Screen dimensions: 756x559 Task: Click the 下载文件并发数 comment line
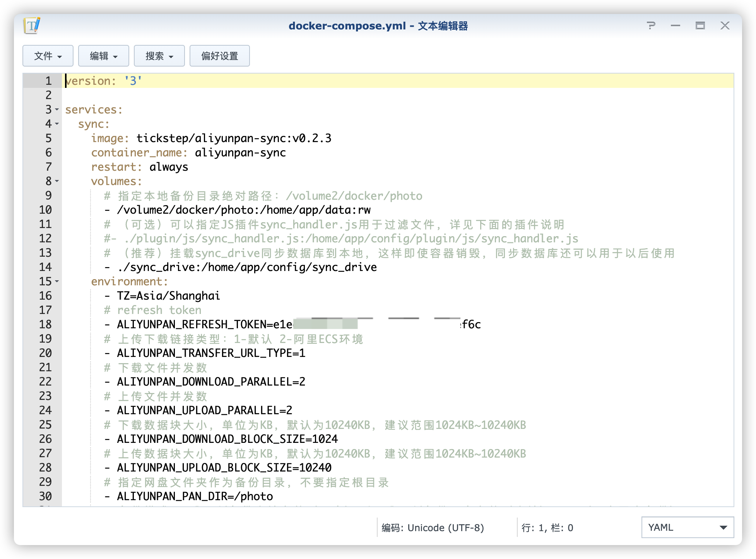[x=156, y=367]
